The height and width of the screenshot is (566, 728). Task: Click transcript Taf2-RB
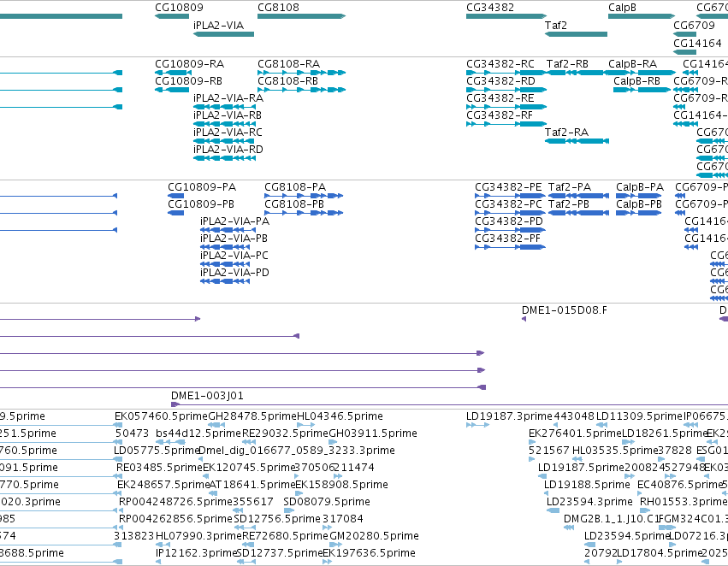[x=577, y=73]
